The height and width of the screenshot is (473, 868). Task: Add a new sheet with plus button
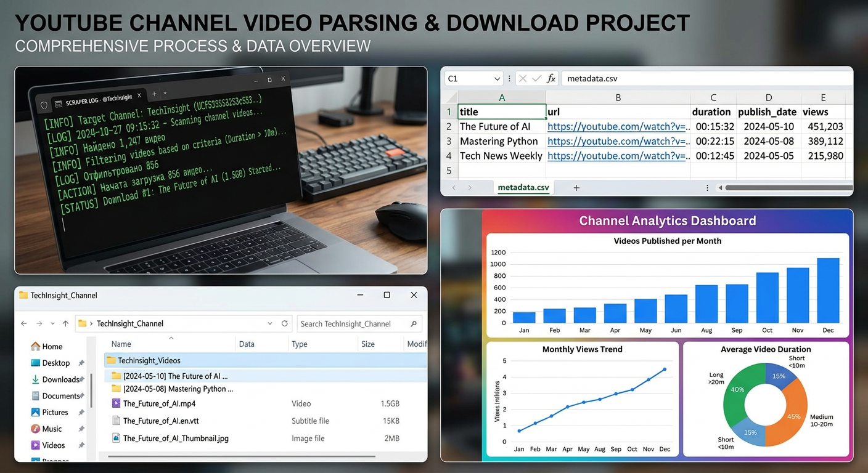click(576, 188)
